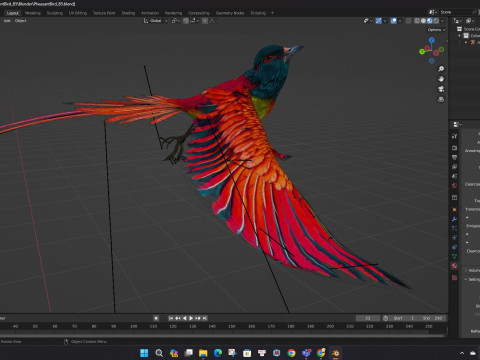Switch to the Sculpting workspace tab
This screenshot has width=480, height=360.
pos(55,13)
